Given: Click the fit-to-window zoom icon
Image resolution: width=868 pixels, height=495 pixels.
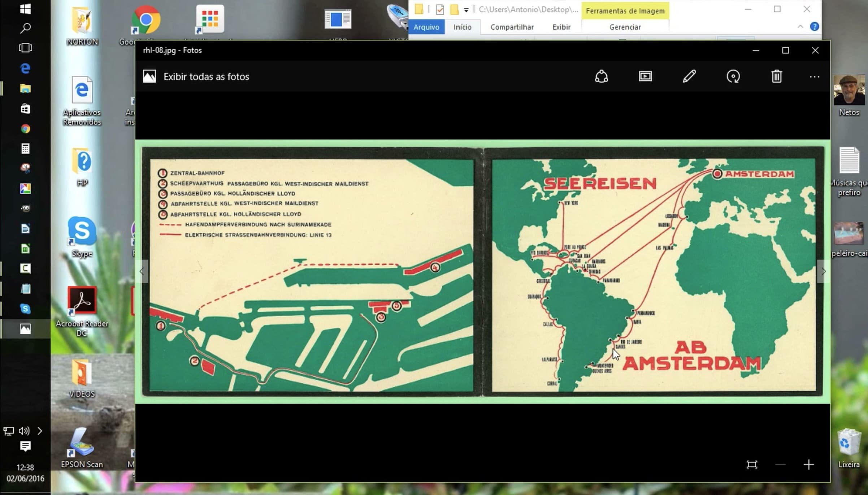Looking at the screenshot, I should point(752,465).
